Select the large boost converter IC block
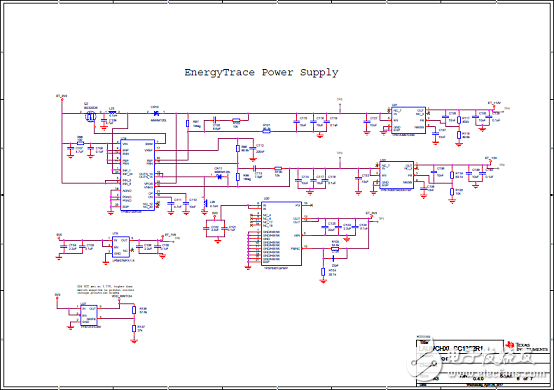 coord(137,175)
